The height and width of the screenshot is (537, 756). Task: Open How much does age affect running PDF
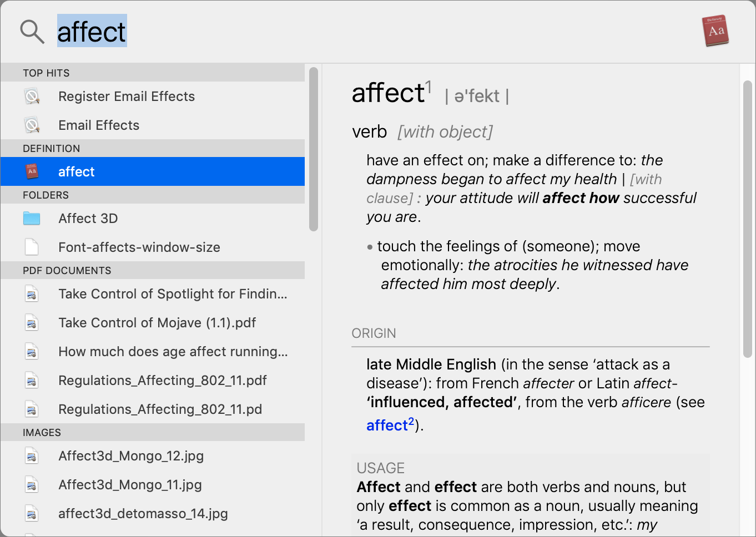(x=153, y=351)
